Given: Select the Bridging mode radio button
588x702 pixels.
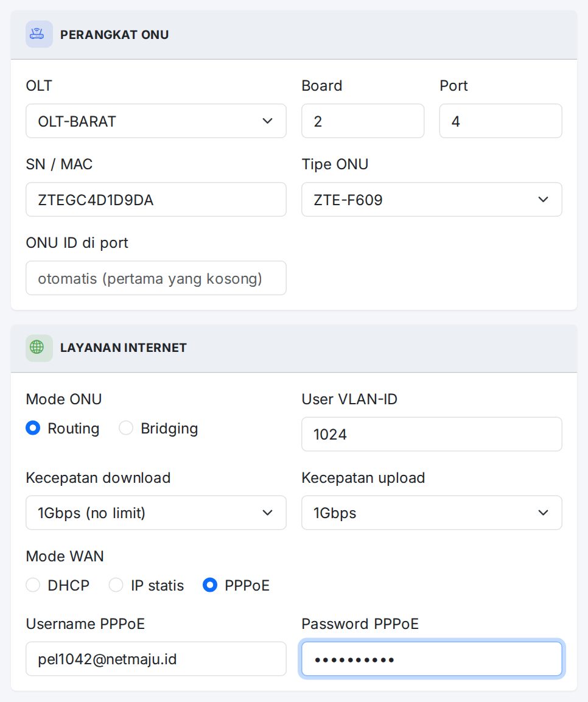Looking at the screenshot, I should click(126, 428).
